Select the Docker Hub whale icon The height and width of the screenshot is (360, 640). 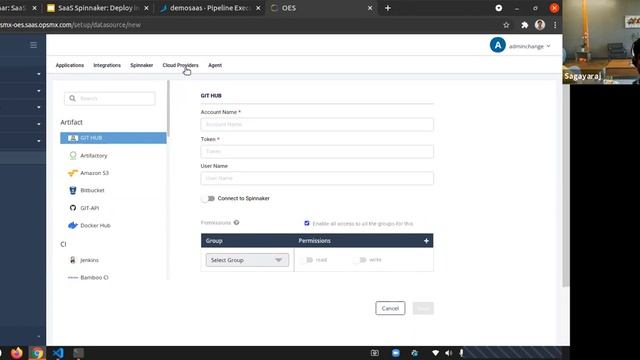click(x=73, y=225)
